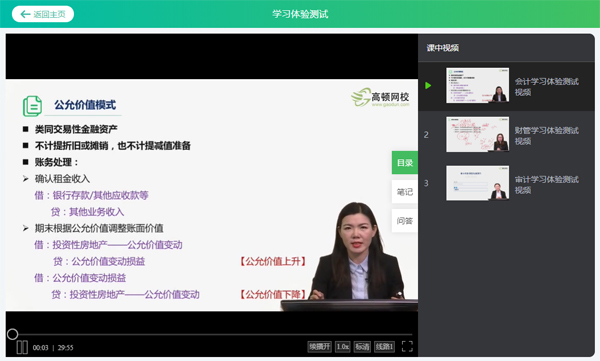Pause the video with the pause icon
This screenshot has width=600, height=361.
tap(22, 347)
